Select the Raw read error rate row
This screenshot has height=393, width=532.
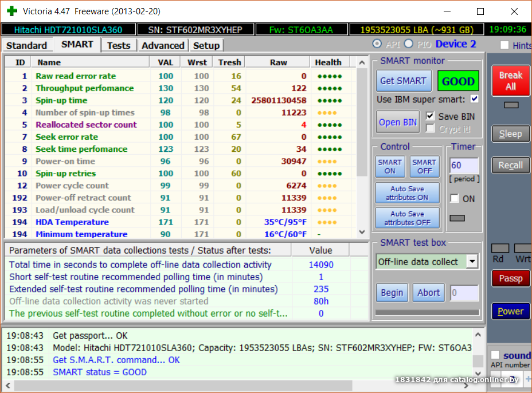pyautogui.click(x=180, y=76)
